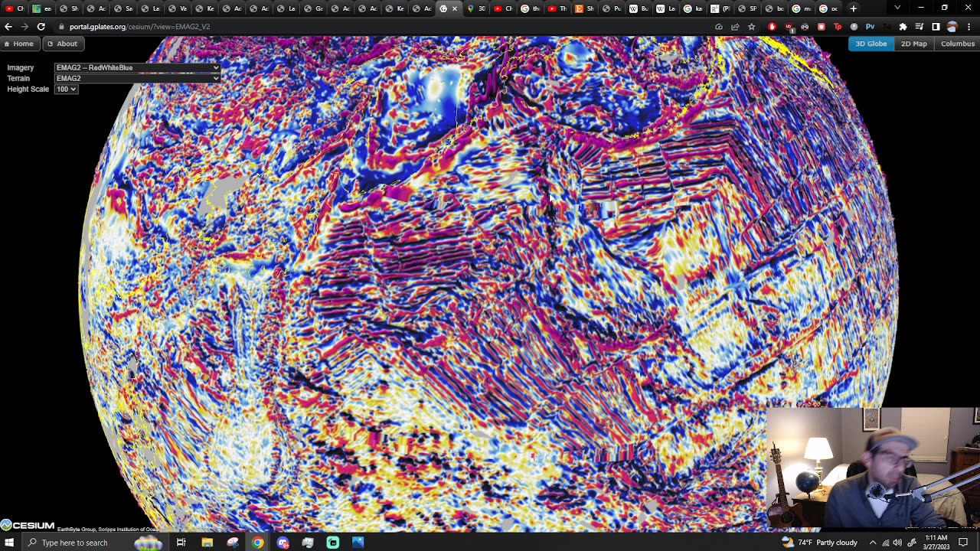Open a new browser tab

click(x=854, y=8)
